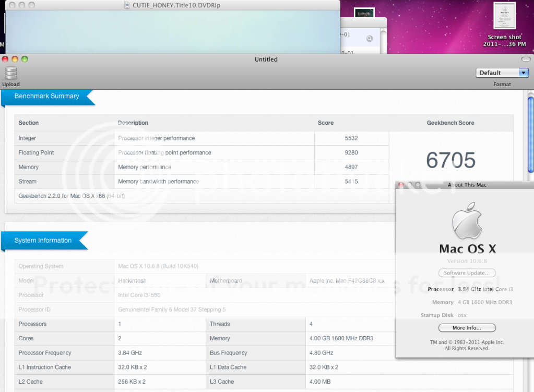Close the About This Mac window

click(x=401, y=185)
